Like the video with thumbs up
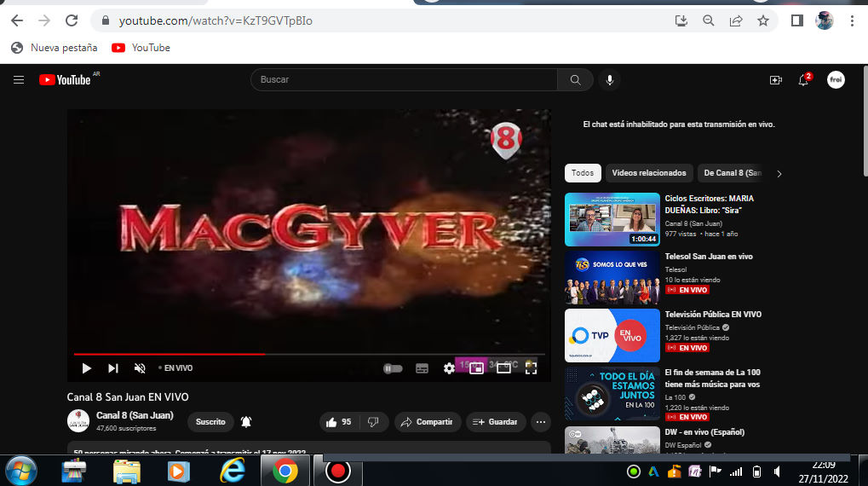 [339, 422]
